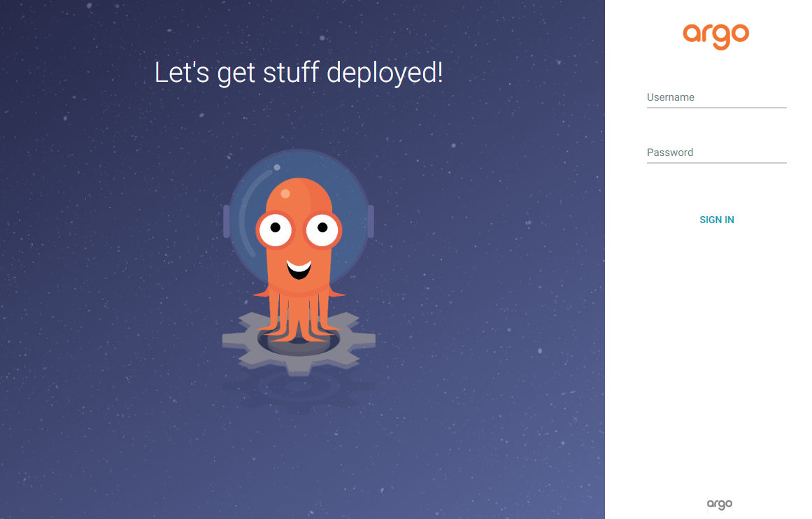The width and height of the screenshot is (812, 519).
Task: Click the orange argo logo at top
Action: tap(715, 36)
